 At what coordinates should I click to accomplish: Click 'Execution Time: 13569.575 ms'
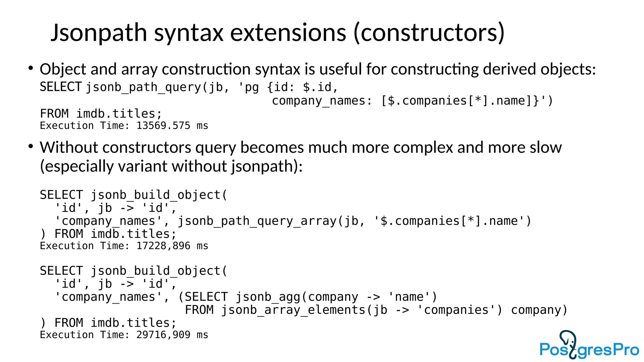[124, 126]
